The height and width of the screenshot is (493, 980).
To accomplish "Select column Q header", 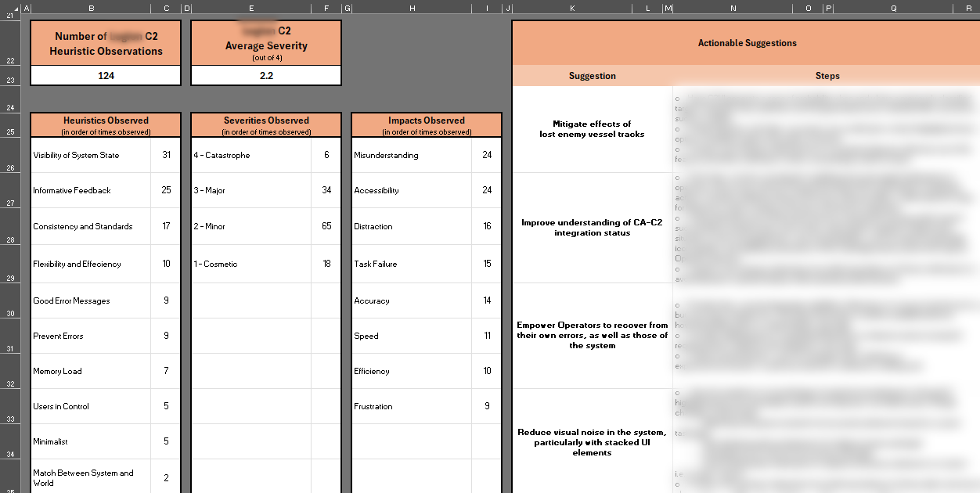I will (893, 8).
